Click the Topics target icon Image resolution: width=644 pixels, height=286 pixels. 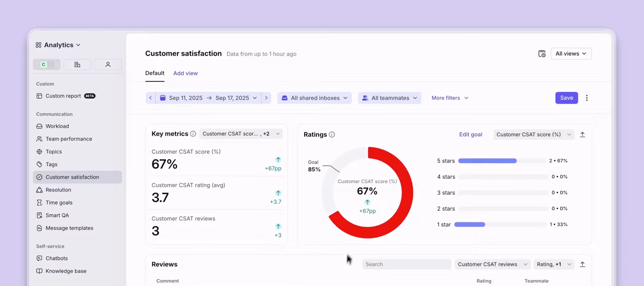(39, 152)
